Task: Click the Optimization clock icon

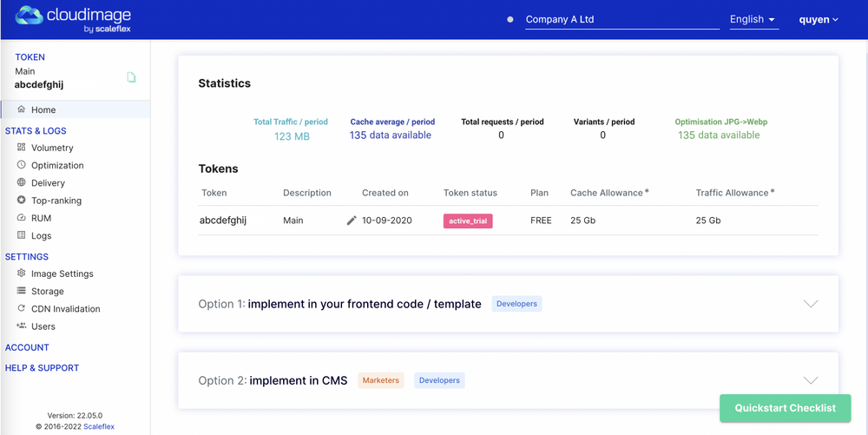Action: 22,165
